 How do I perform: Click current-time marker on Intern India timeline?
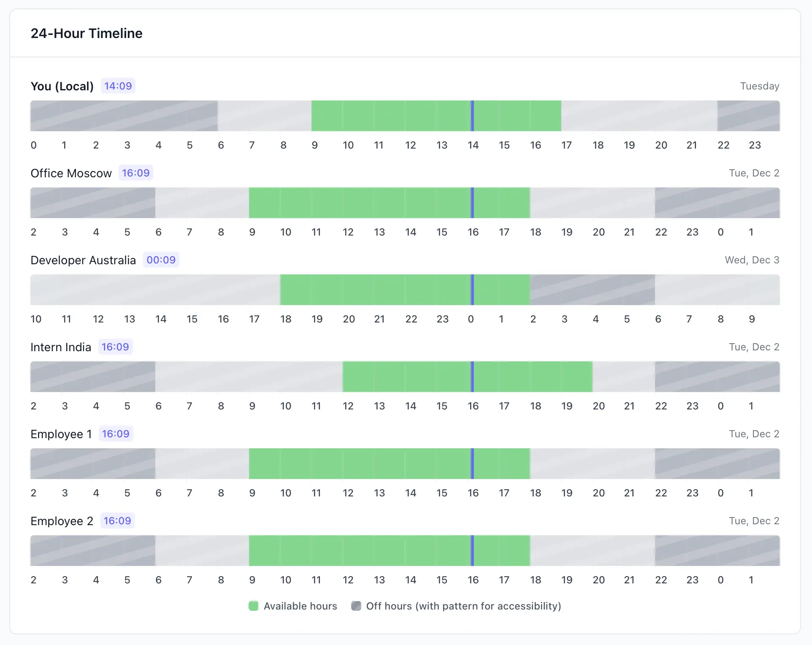[472, 377]
